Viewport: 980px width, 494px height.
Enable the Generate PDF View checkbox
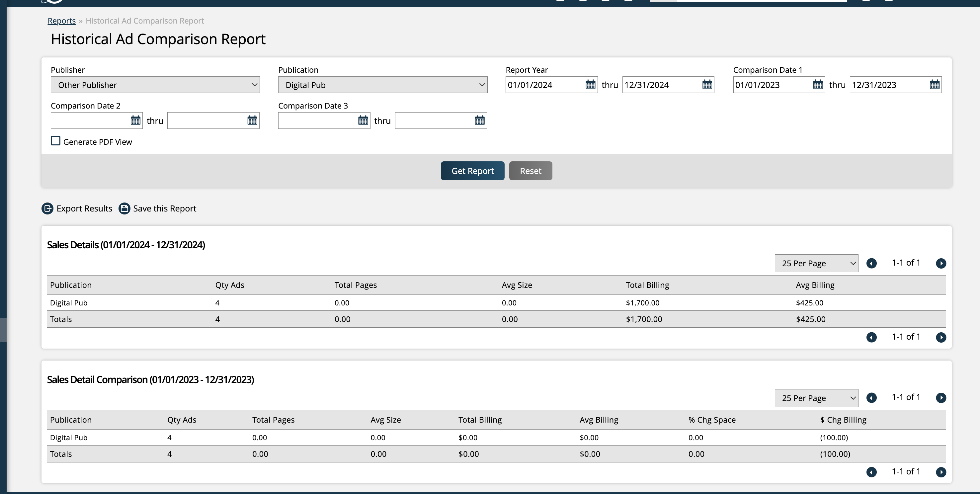click(x=55, y=141)
